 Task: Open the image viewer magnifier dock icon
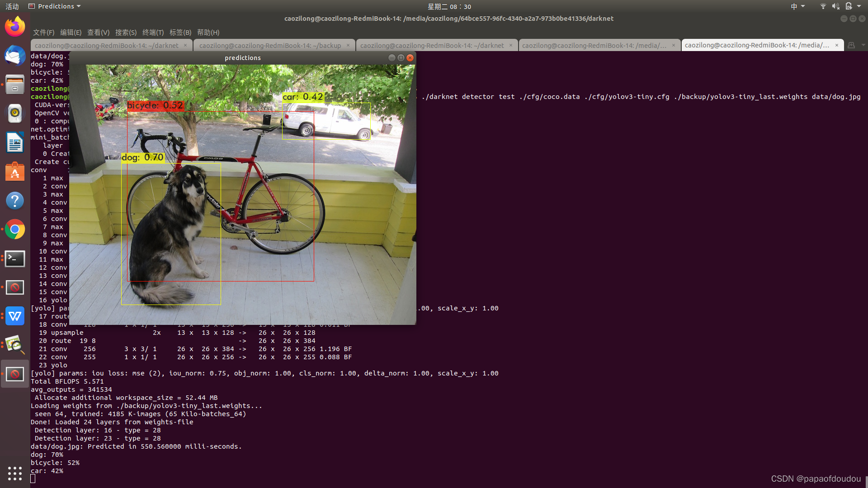click(15, 345)
